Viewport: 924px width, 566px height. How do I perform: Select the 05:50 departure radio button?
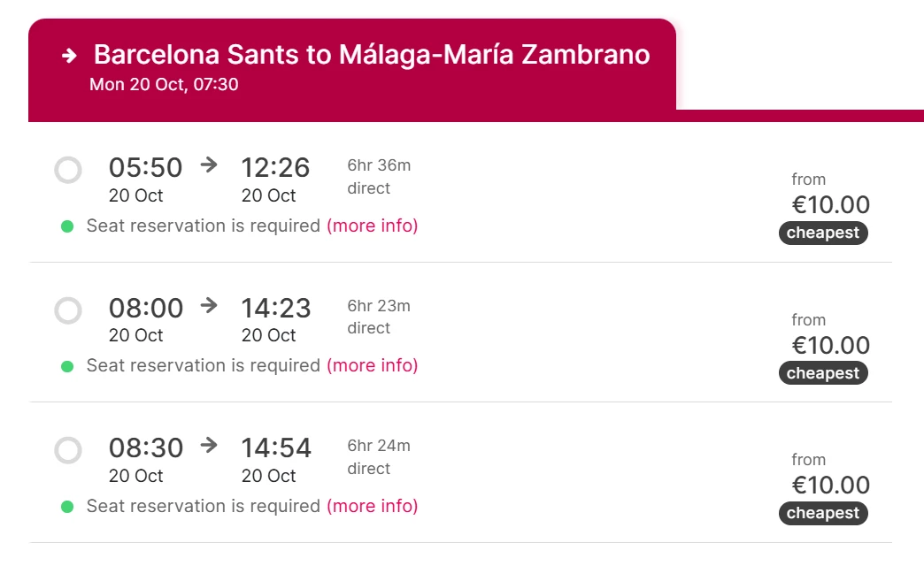68,170
